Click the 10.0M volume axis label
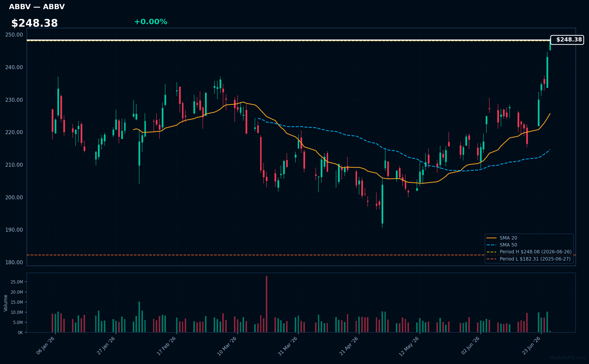 coord(17,312)
